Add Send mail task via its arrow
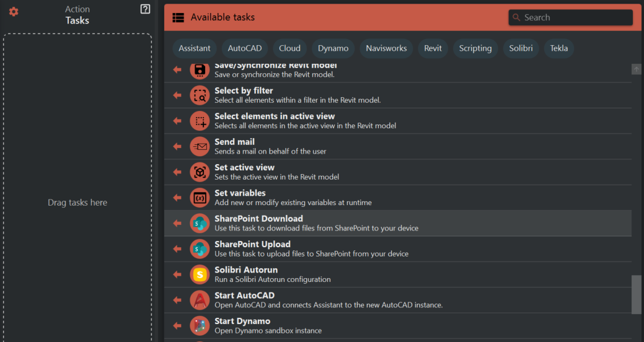 [x=177, y=147]
